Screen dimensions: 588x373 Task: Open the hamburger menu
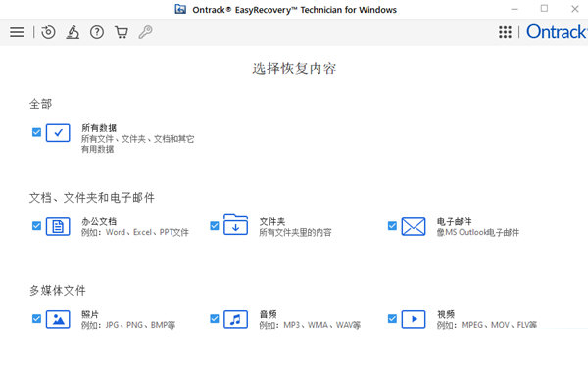click(x=17, y=32)
